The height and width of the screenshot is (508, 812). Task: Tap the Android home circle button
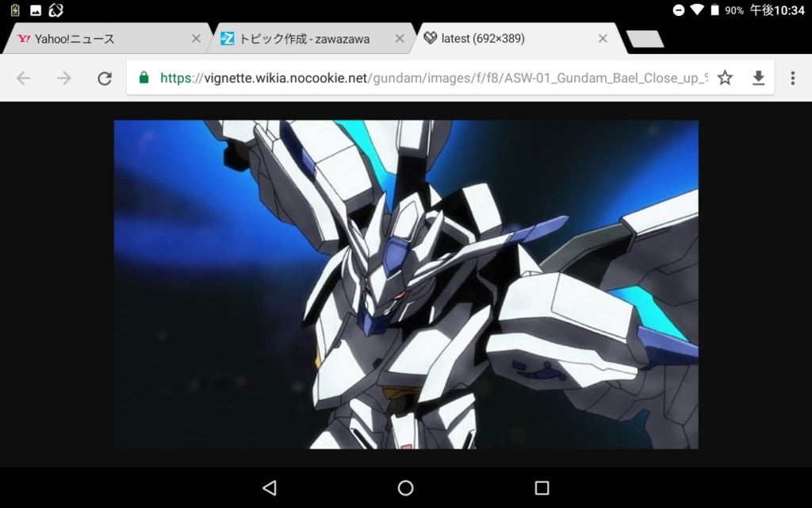click(405, 488)
